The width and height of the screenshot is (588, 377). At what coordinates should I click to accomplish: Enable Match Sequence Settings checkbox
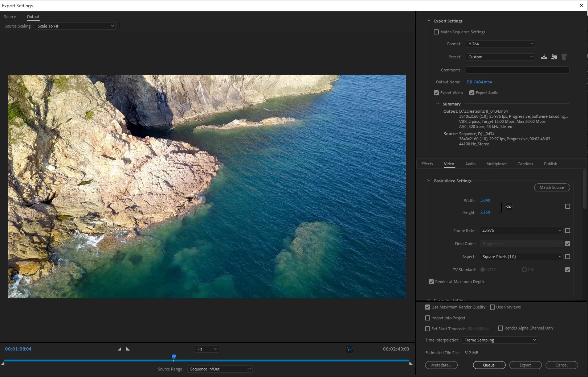pos(436,32)
